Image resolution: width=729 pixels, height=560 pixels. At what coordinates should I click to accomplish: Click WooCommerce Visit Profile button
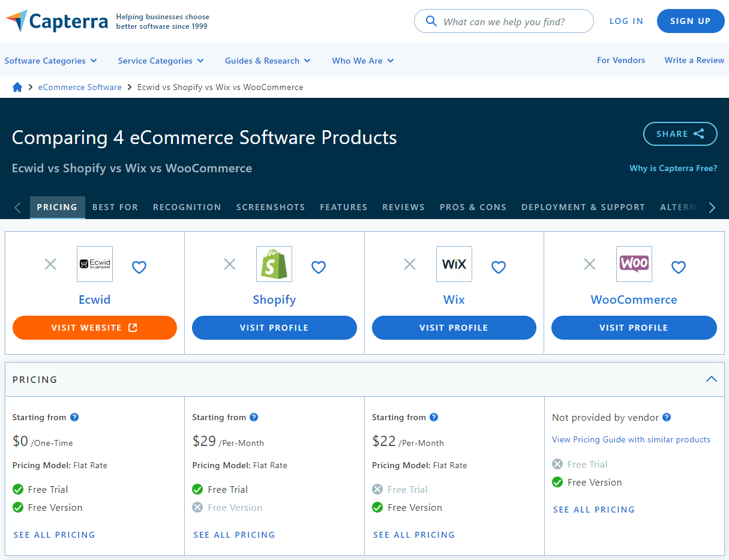pyautogui.click(x=634, y=328)
